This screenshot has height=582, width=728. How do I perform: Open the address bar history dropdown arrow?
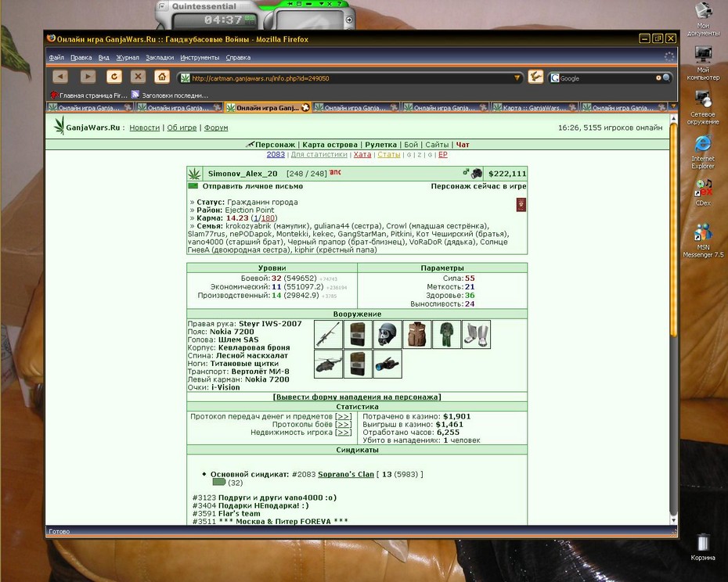[x=517, y=78]
